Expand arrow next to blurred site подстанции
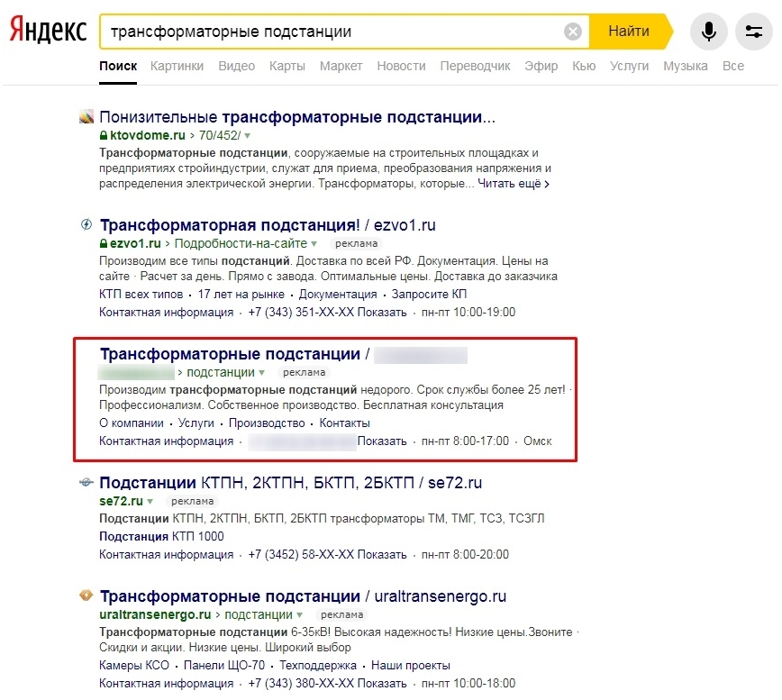 tap(262, 372)
